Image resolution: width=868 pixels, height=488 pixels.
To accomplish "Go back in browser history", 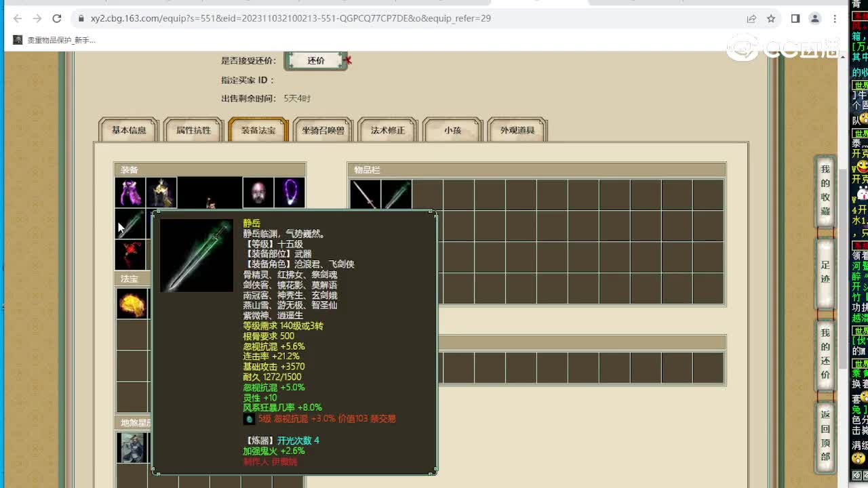I will tap(18, 18).
